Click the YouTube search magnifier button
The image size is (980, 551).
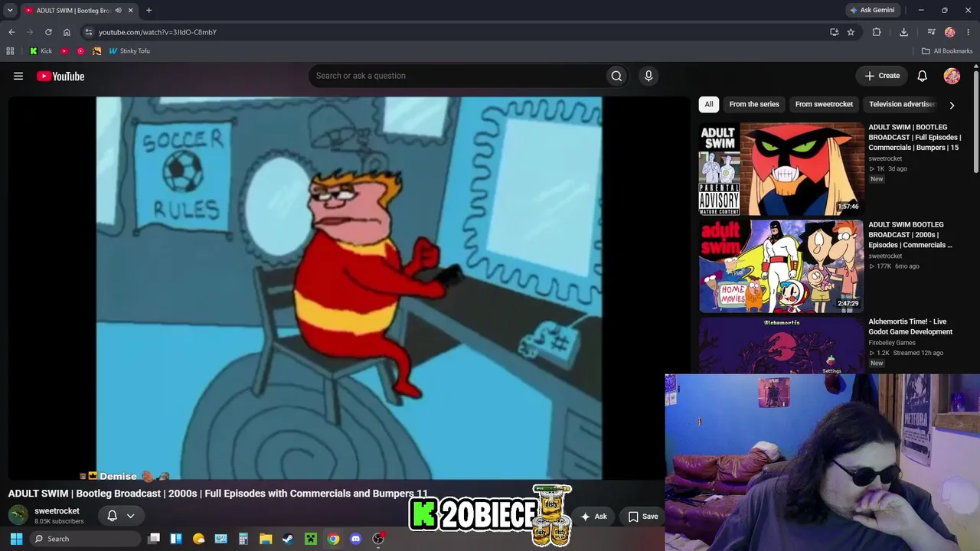coord(616,76)
